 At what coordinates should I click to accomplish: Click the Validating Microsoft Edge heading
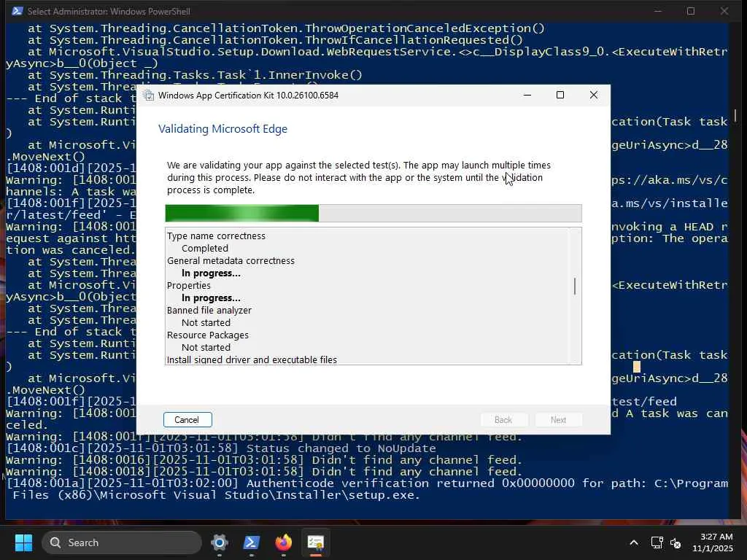click(222, 129)
